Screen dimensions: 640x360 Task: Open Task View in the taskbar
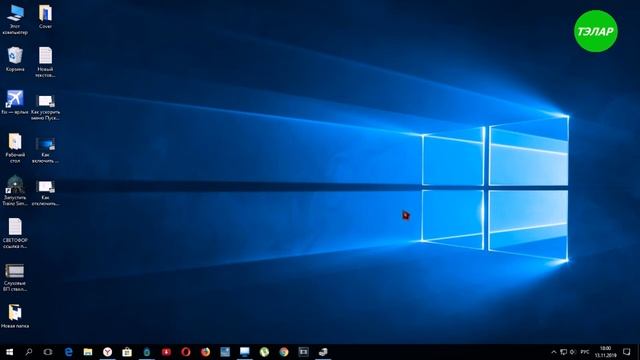[48, 352]
